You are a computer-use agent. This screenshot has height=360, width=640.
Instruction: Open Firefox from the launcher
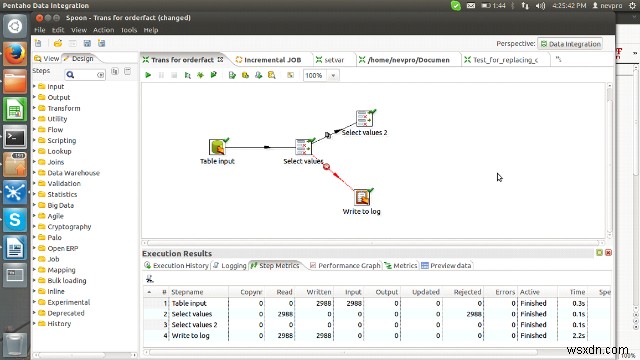15,54
